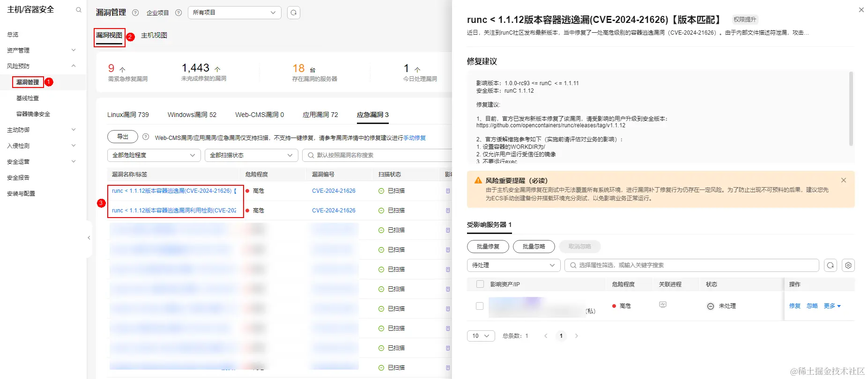Select 受影响服务器 1 tab
Image resolution: width=868 pixels, height=379 pixels.
tap(489, 225)
